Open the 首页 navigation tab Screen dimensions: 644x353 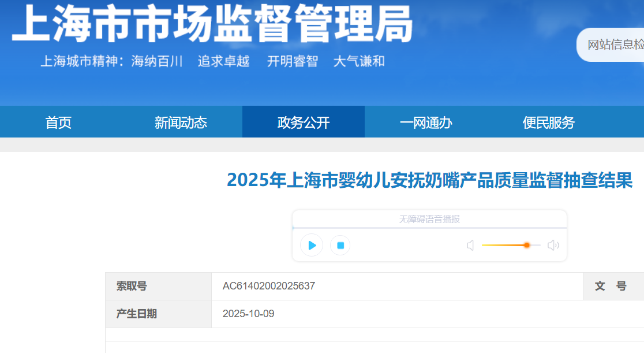point(58,122)
